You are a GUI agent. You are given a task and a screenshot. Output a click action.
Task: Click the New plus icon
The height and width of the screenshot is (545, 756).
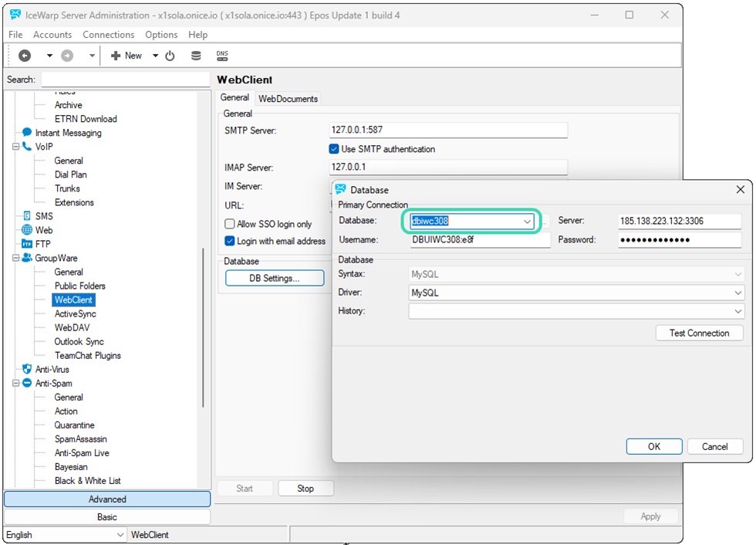pos(115,56)
